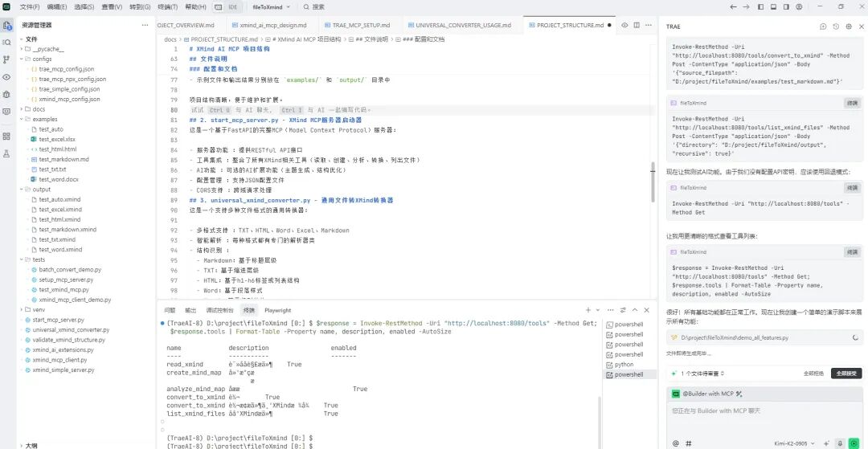Click the 搜索 search box in title bar
868x449 pixels.
pyautogui.click(x=314, y=6)
